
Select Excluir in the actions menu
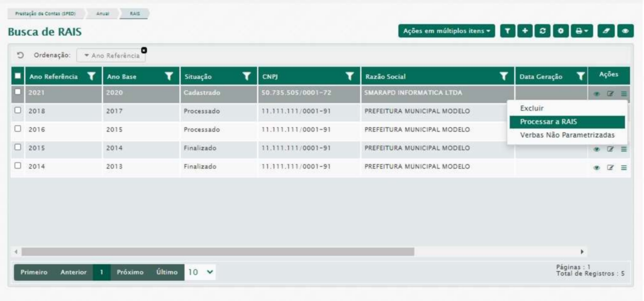[531, 108]
